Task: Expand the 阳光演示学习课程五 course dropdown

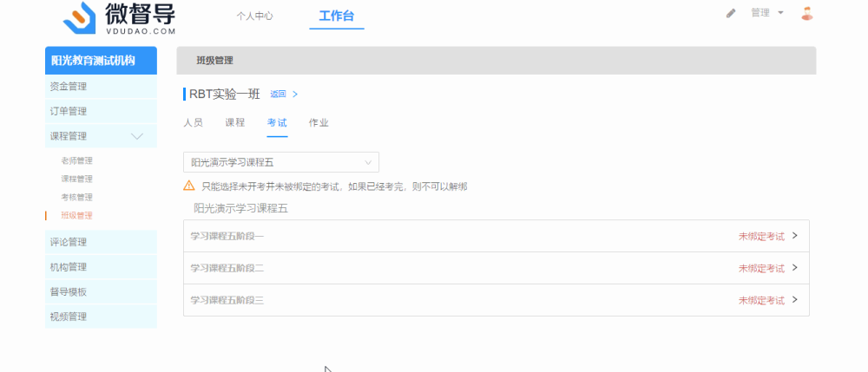Action: pos(281,162)
